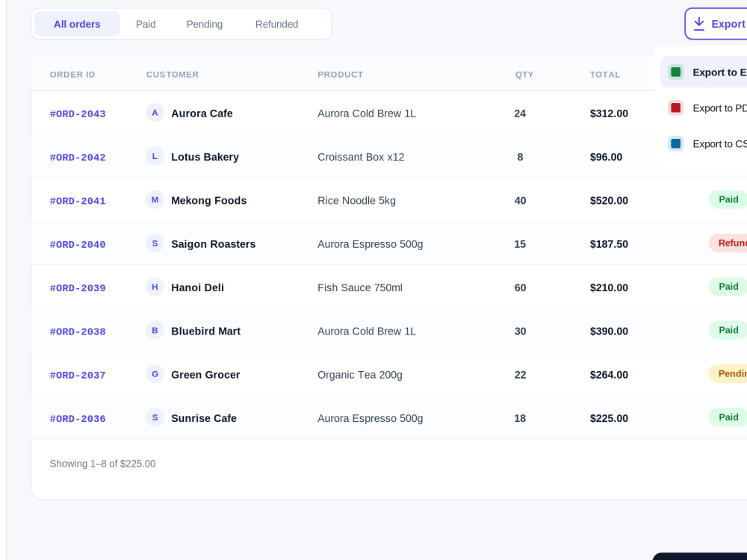Viewport: 747px width, 560px height.
Task: Open order #ORD-2036 link
Action: [x=78, y=419]
